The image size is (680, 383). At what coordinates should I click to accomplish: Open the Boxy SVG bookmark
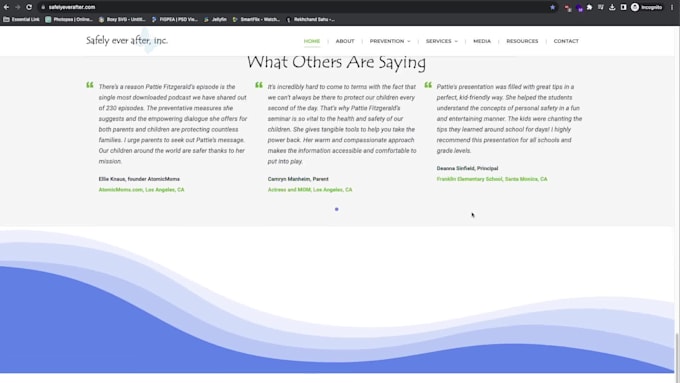pyautogui.click(x=122, y=20)
